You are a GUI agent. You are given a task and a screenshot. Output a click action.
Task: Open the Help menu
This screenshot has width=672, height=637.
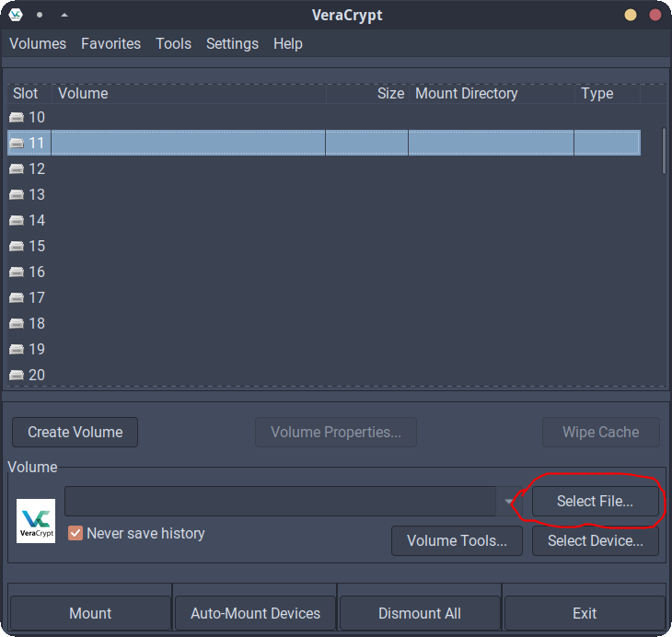pyautogui.click(x=288, y=43)
